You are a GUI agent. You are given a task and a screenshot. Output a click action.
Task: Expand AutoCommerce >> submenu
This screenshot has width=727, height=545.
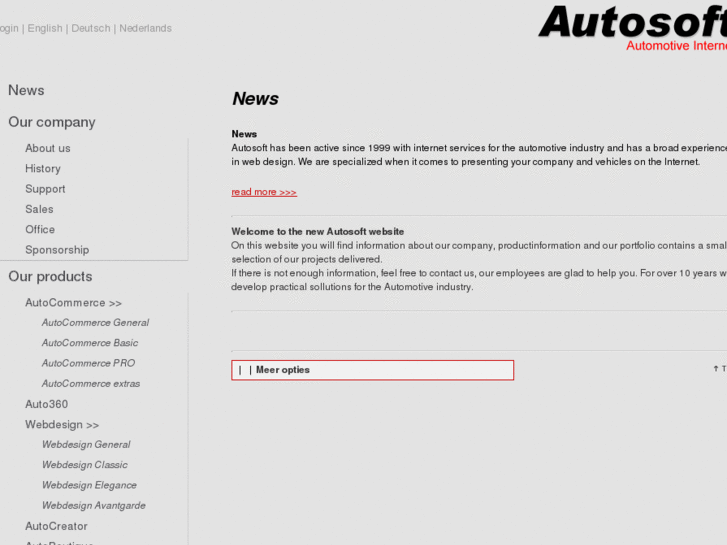click(73, 303)
